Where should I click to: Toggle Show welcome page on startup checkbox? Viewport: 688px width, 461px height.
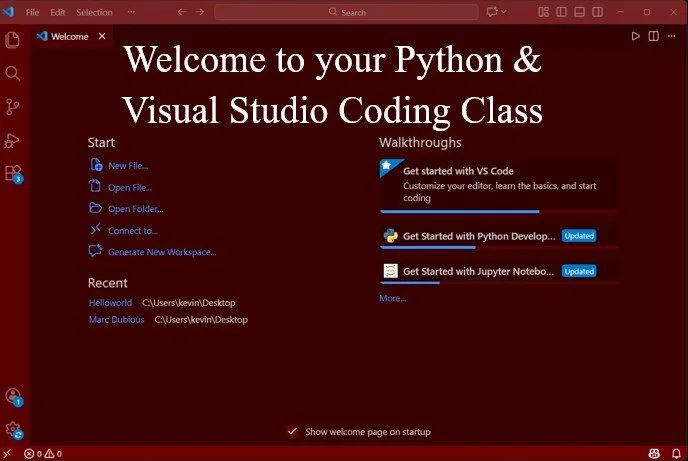[x=292, y=432]
